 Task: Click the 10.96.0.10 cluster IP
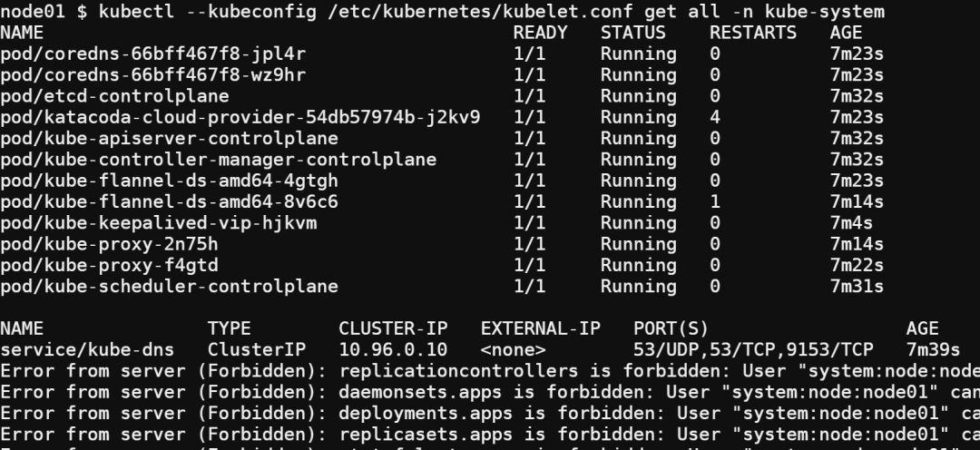(x=393, y=349)
